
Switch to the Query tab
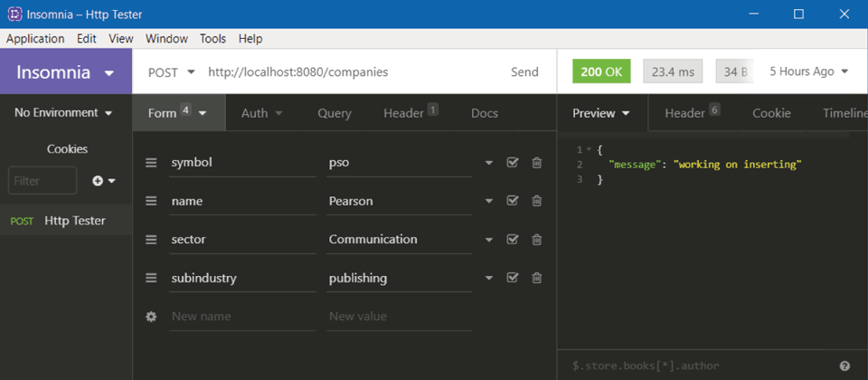coord(334,113)
